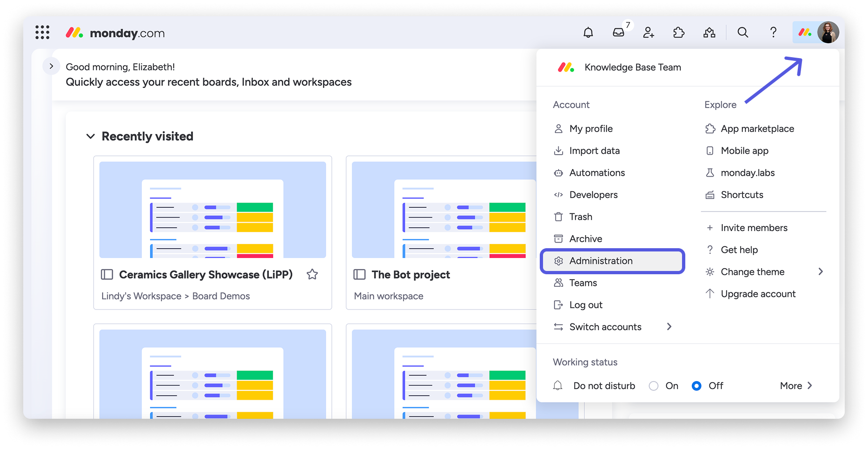Screen dimensions: 868x449
Task: Turn Do not disturb On
Action: 654,386
